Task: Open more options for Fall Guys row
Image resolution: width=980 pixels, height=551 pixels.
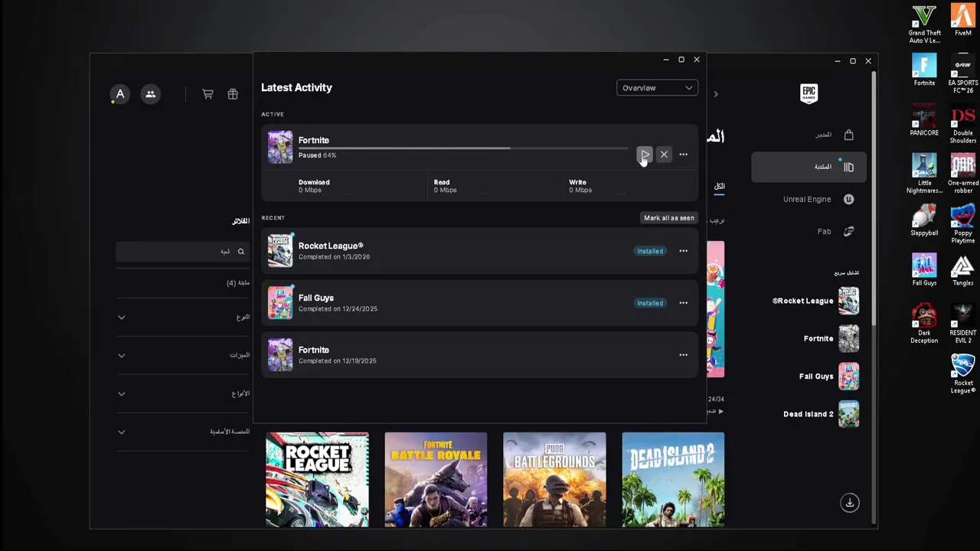Action: [x=683, y=303]
